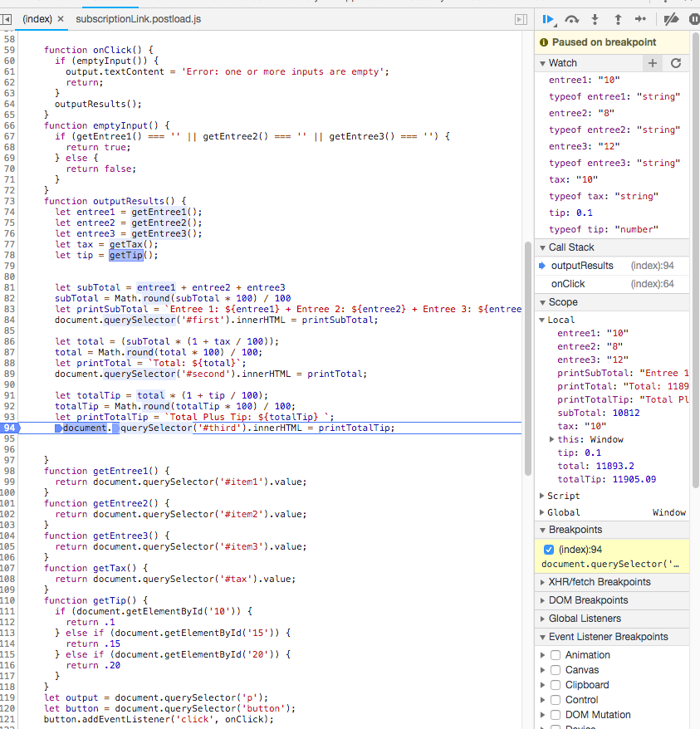Enable the Animation event listener breakpoint
The height and width of the screenshot is (729, 700).
coord(556,654)
